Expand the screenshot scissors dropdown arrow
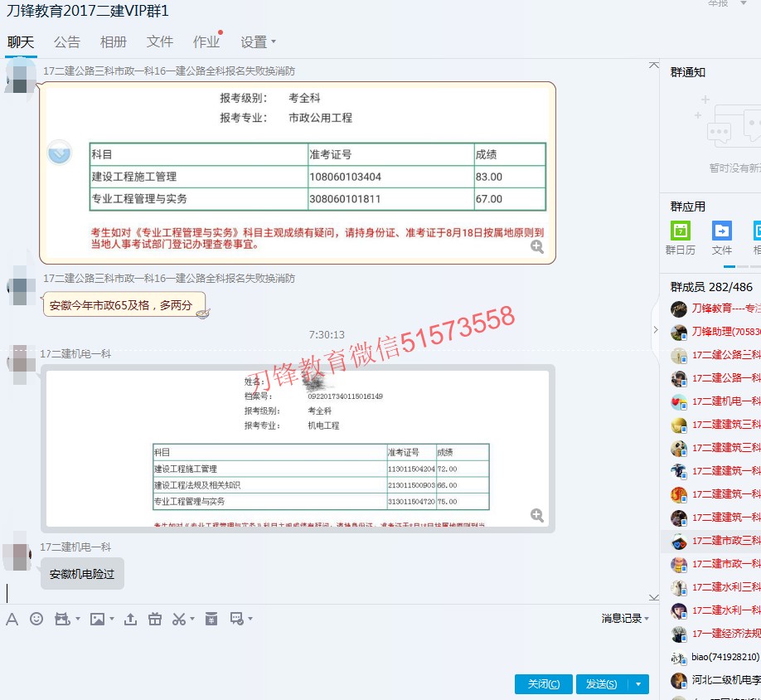Image resolution: width=761 pixels, height=700 pixels. pyautogui.click(x=192, y=619)
